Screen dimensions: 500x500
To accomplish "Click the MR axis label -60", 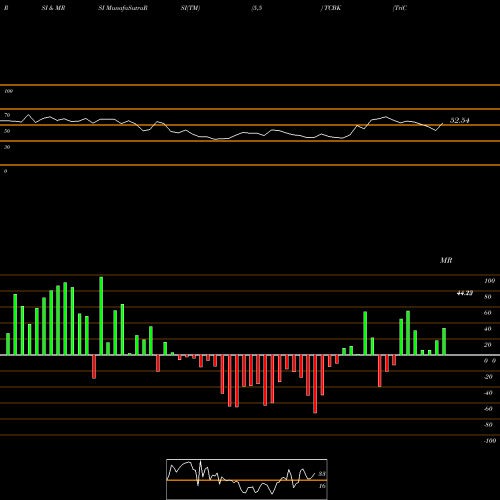I will pyautogui.click(x=488, y=409).
